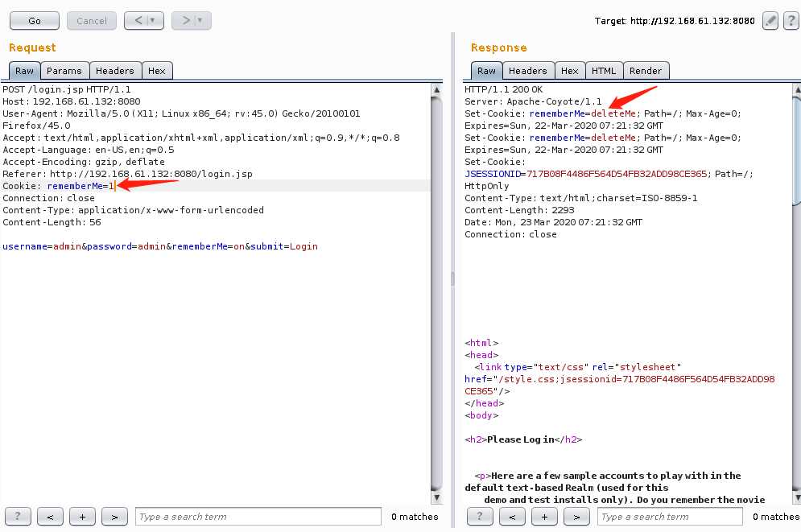The height and width of the screenshot is (532, 801).
Task: Switch to the Request Params tab
Action: tap(64, 71)
